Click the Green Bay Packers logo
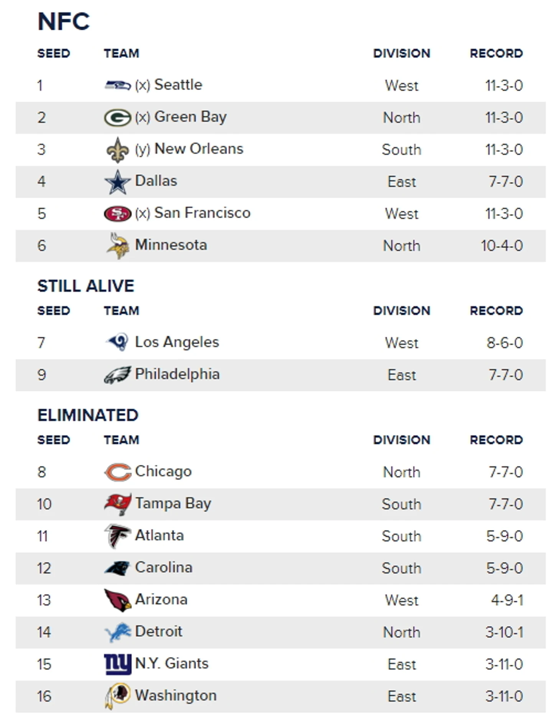The image size is (560, 728). pos(118,117)
